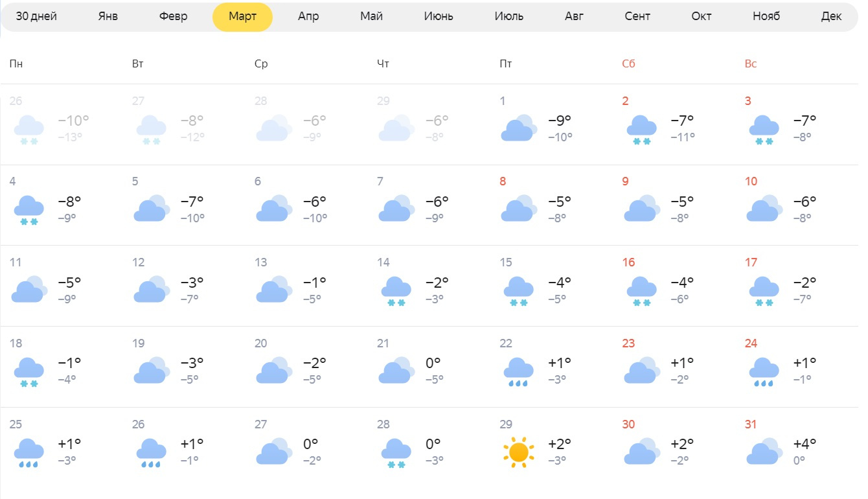Click the rain icon for March 24

pos(764,372)
